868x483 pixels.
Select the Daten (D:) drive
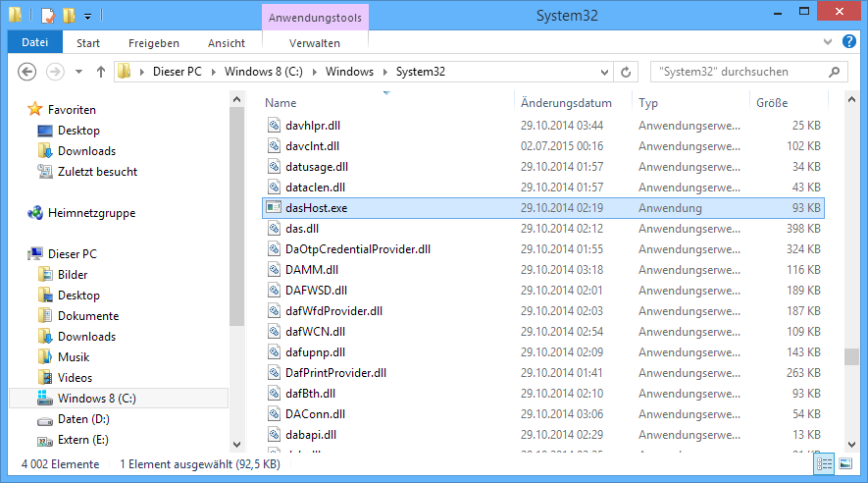point(83,419)
